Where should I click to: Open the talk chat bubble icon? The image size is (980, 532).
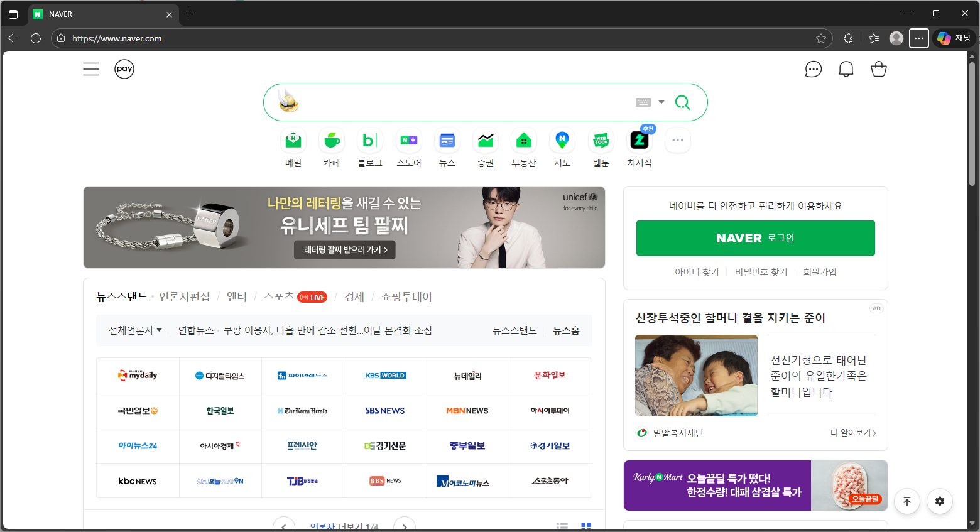coord(813,69)
